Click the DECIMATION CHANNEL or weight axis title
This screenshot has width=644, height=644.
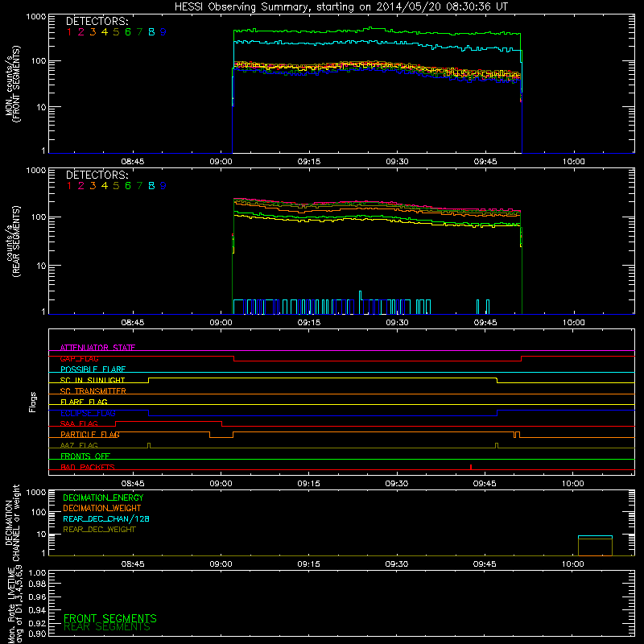(12, 522)
